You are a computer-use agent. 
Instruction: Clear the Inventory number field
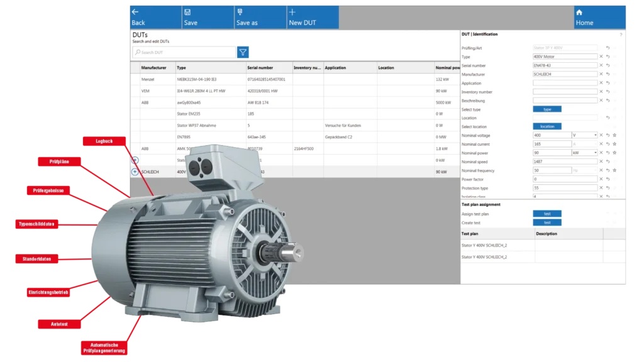[601, 92]
